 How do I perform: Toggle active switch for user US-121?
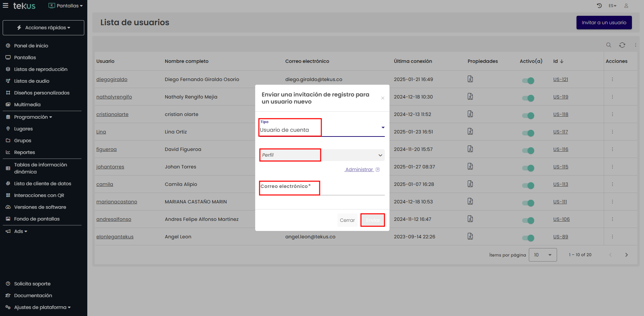click(528, 81)
